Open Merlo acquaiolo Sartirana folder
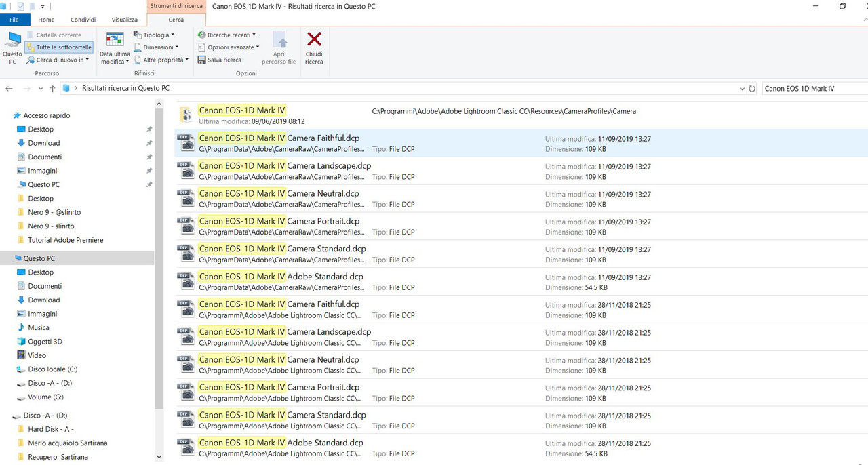Image resolution: width=868 pixels, height=465 pixels. [x=67, y=443]
